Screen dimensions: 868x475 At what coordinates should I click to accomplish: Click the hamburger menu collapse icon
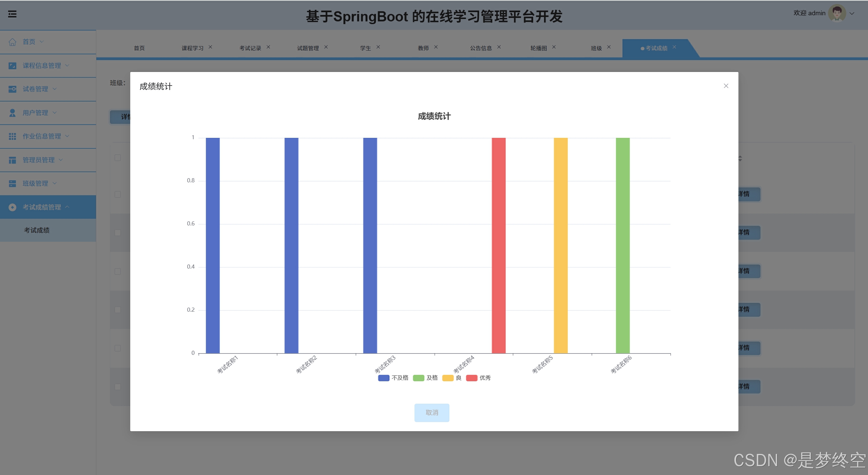[x=12, y=14]
